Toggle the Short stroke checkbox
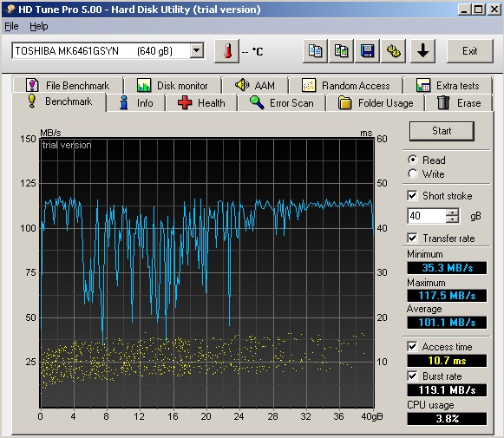The width and height of the screenshot is (504, 438). point(412,195)
